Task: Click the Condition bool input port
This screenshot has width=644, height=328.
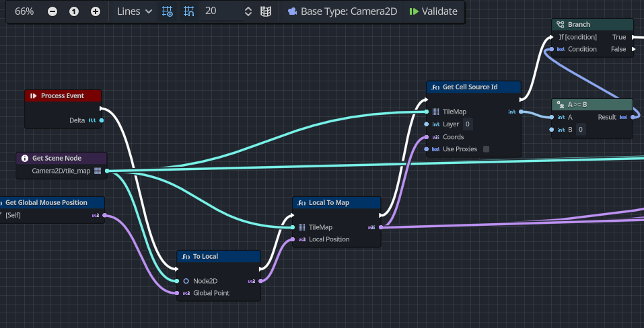Action: pyautogui.click(x=552, y=49)
